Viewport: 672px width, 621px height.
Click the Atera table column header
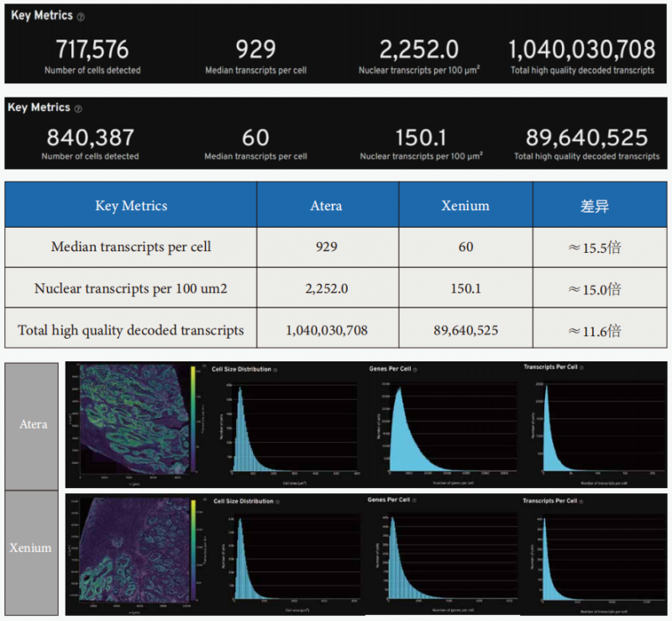(328, 205)
